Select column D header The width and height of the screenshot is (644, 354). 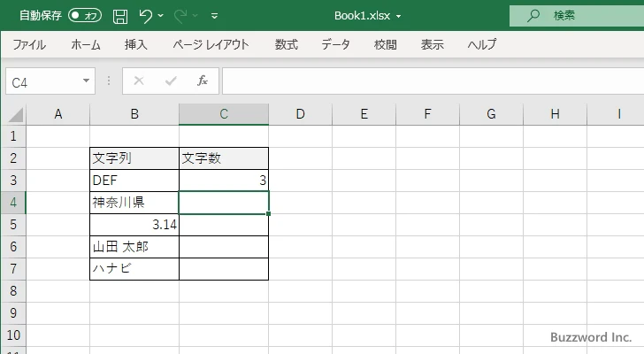coord(300,114)
